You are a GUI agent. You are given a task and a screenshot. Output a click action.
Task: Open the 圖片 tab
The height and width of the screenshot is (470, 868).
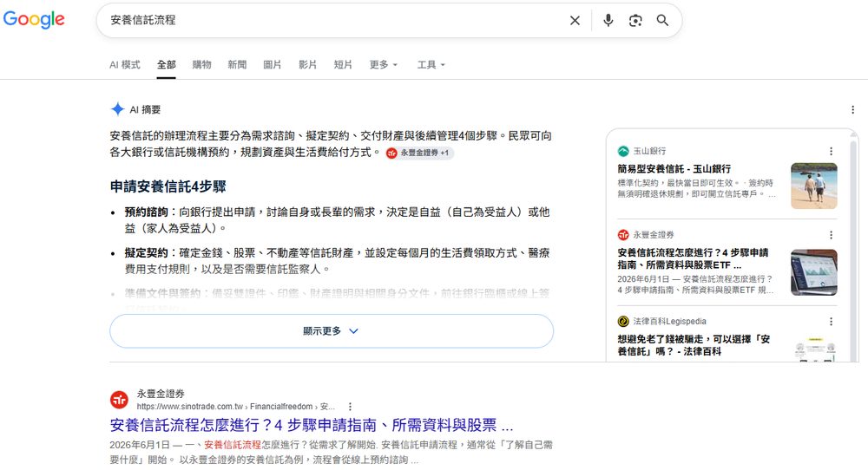tap(272, 65)
